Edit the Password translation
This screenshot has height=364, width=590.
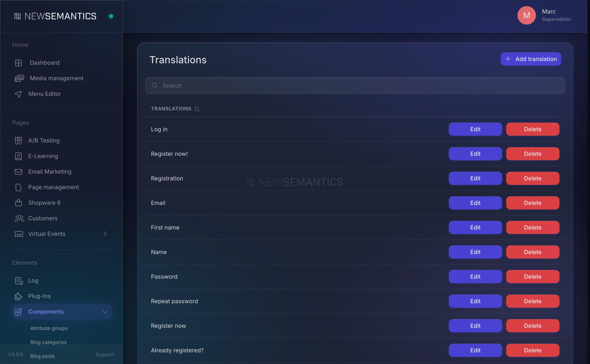(x=475, y=277)
